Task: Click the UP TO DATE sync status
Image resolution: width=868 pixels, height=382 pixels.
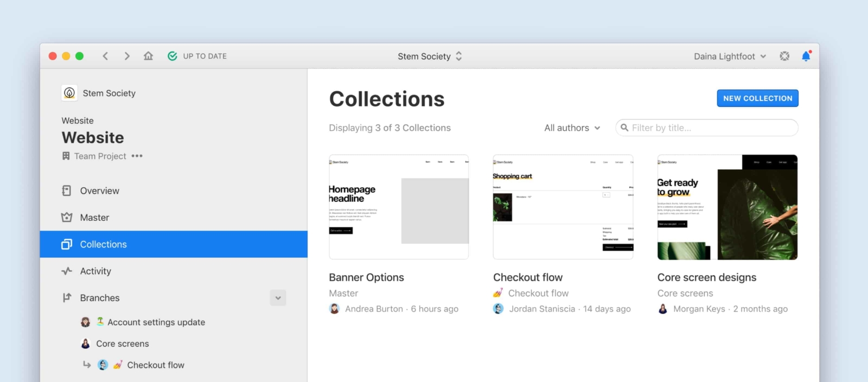Action: coord(197,56)
